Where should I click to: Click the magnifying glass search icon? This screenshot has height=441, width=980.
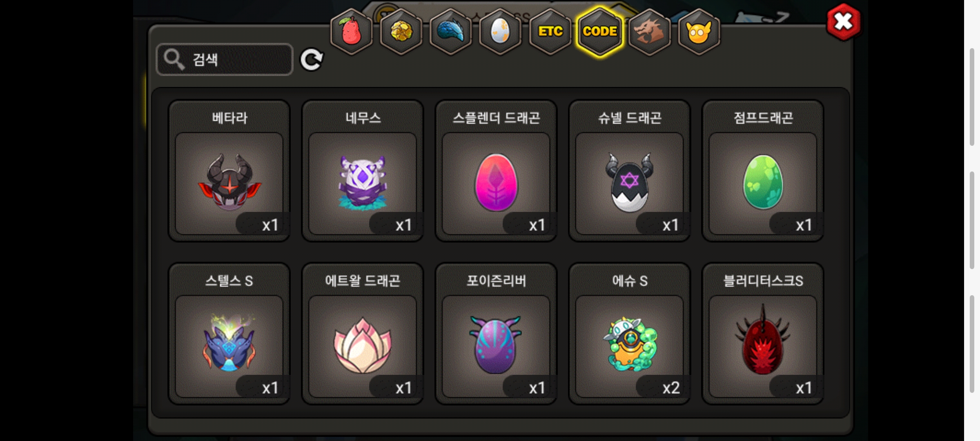[174, 60]
